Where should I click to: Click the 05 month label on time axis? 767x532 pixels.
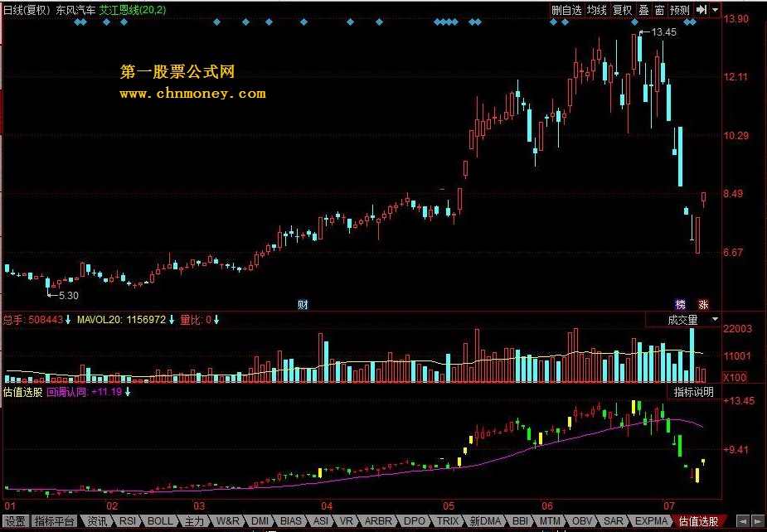[448, 505]
